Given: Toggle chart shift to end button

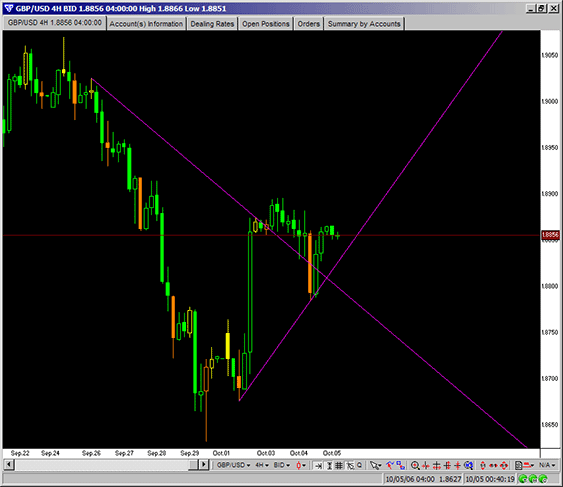Looking at the screenshot, I should [x=318, y=465].
